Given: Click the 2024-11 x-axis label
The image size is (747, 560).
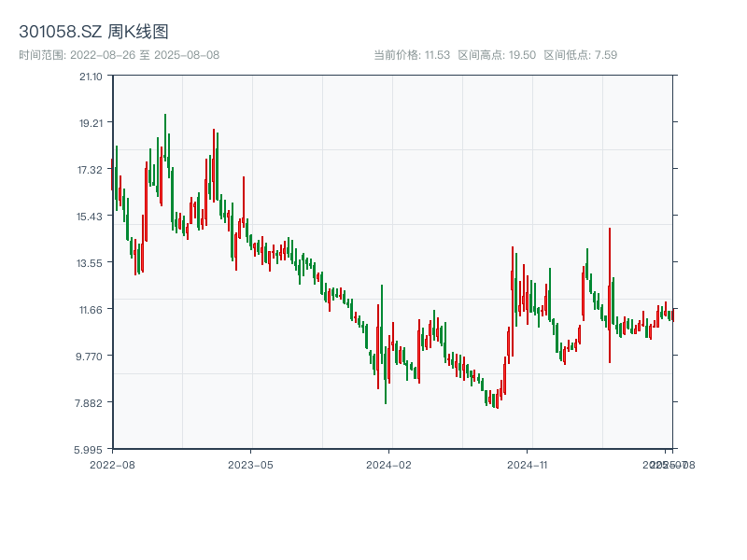Looking at the screenshot, I should point(527,465).
